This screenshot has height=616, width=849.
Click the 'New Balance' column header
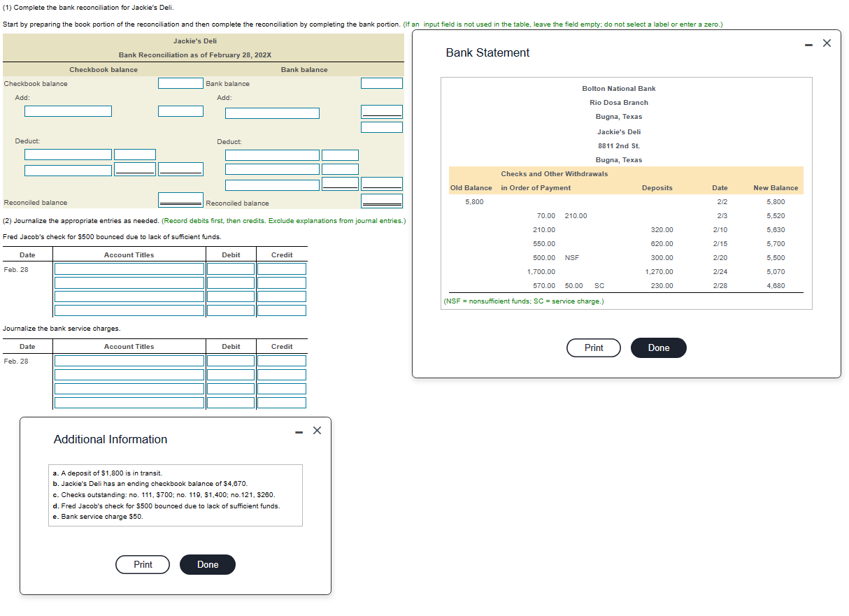coord(776,188)
